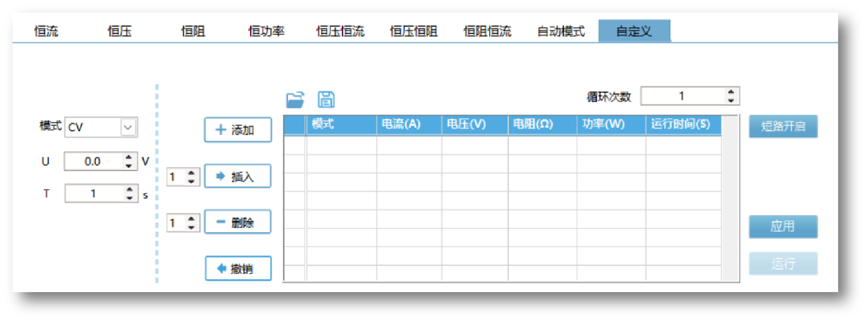Open file with the folder icon
This screenshot has width=868, height=322.
point(295,99)
